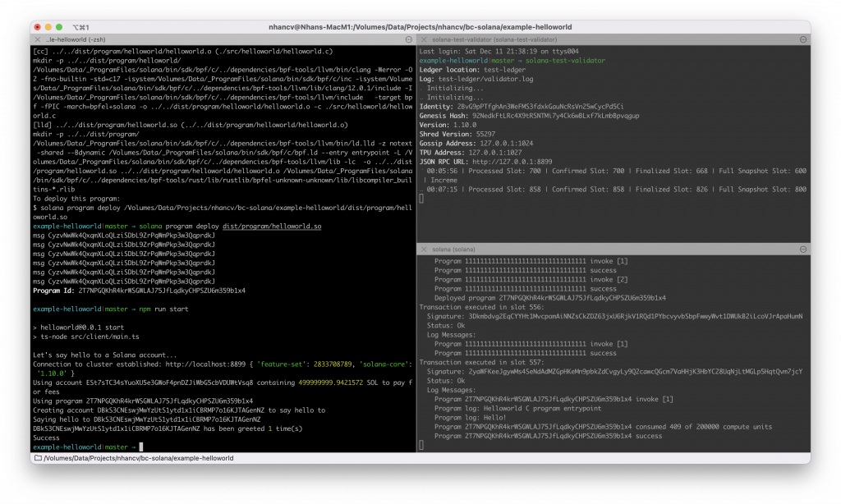Click the Signature line starting with 3Dkmbdvg

click(x=614, y=316)
